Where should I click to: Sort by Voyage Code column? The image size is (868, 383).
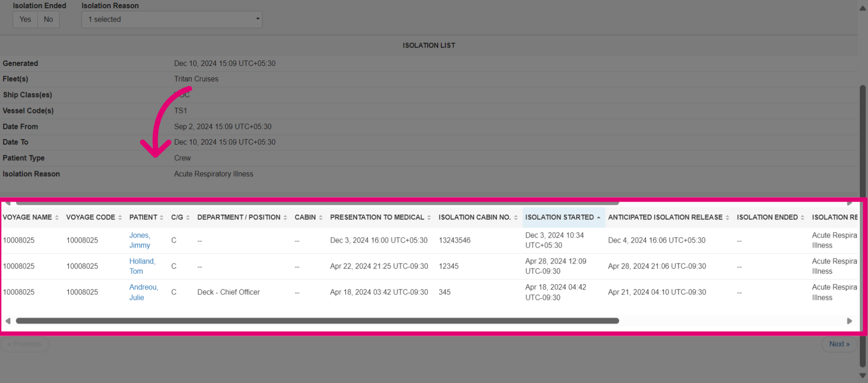click(x=94, y=217)
